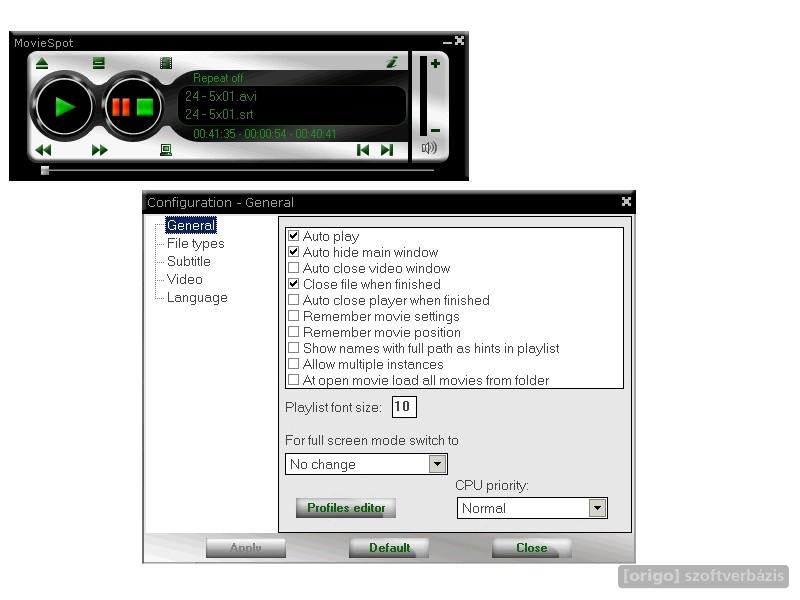This screenshot has height=600, width=800.
Task: Click the 24 - 5x01.avi file name
Action: coord(221,96)
